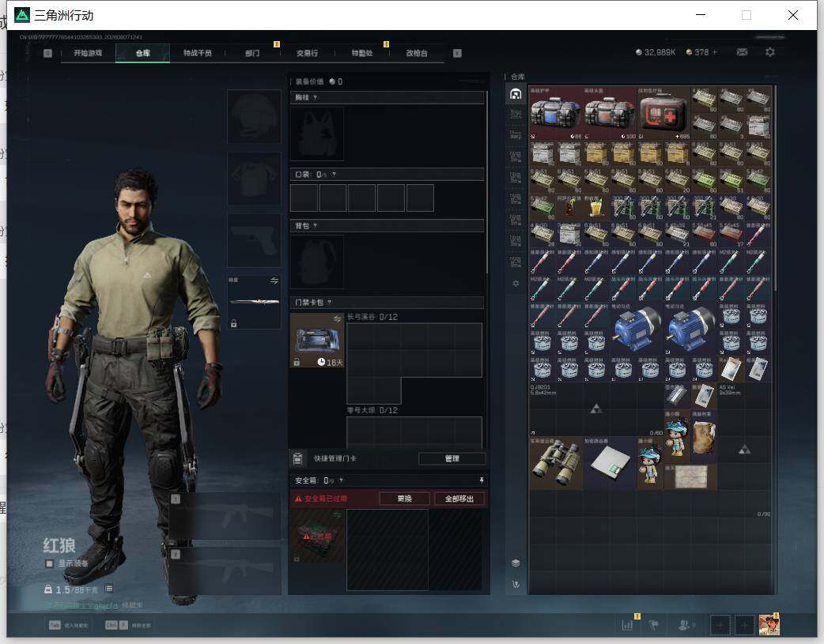Screen dimensions: 824x644
Task: Click the expired safe box item
Action: [x=317, y=537]
